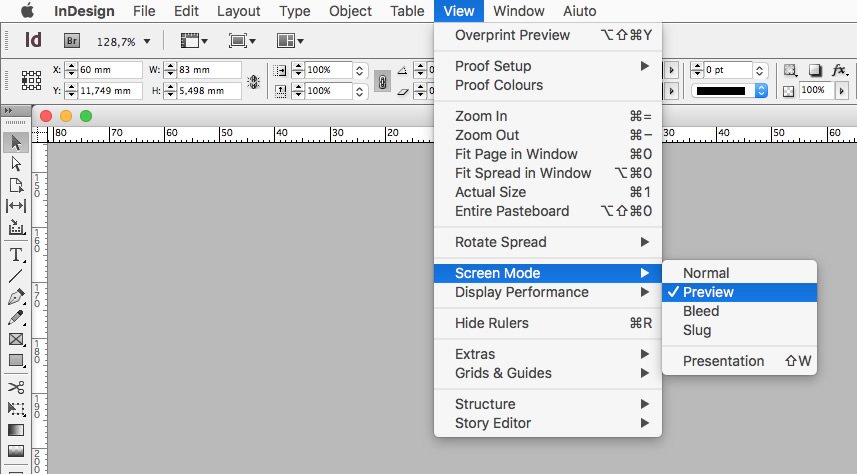Click Hide Rulers menu entry
Image resolution: width=857 pixels, height=474 pixels.
[x=548, y=323]
